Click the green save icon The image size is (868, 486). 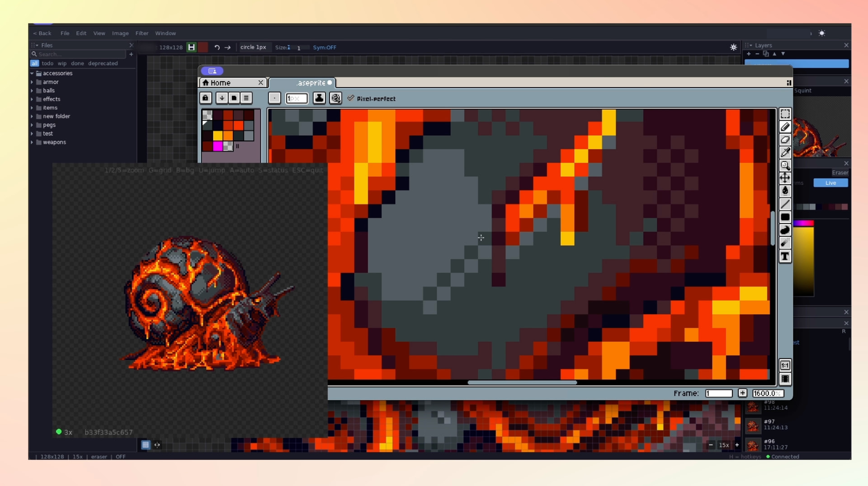[x=192, y=47]
